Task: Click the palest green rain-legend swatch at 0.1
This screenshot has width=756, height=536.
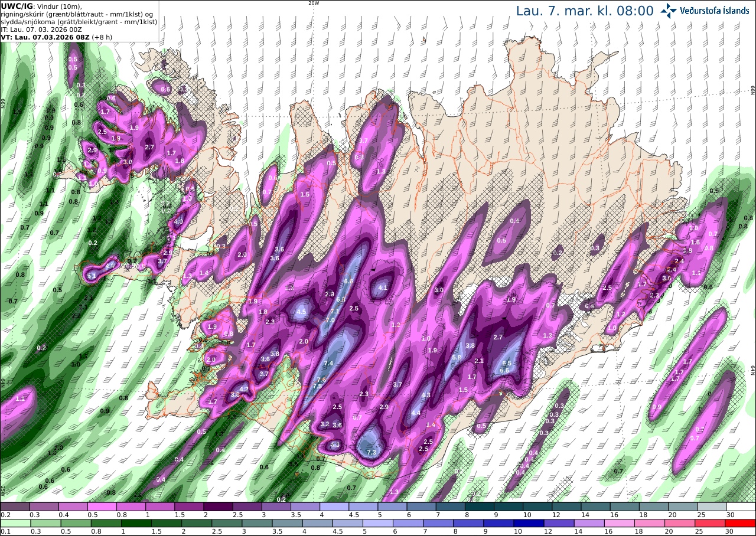Action: (x=15, y=523)
